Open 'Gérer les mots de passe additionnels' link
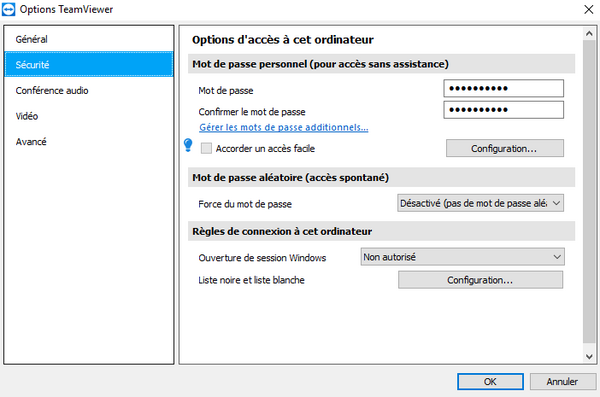 [x=284, y=127]
